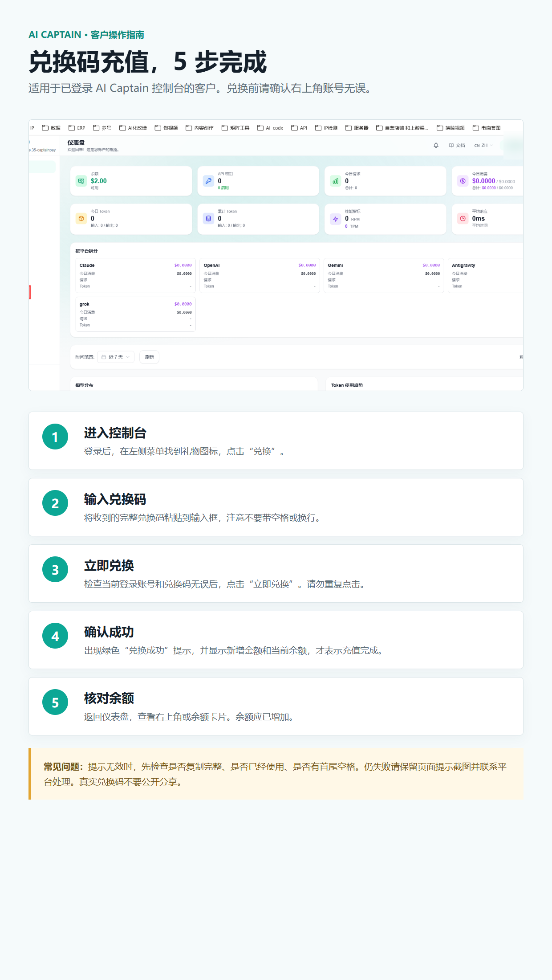Click the 兑换码充值，5 步完成 main title
This screenshot has height=980, width=552.
pyautogui.click(x=148, y=62)
